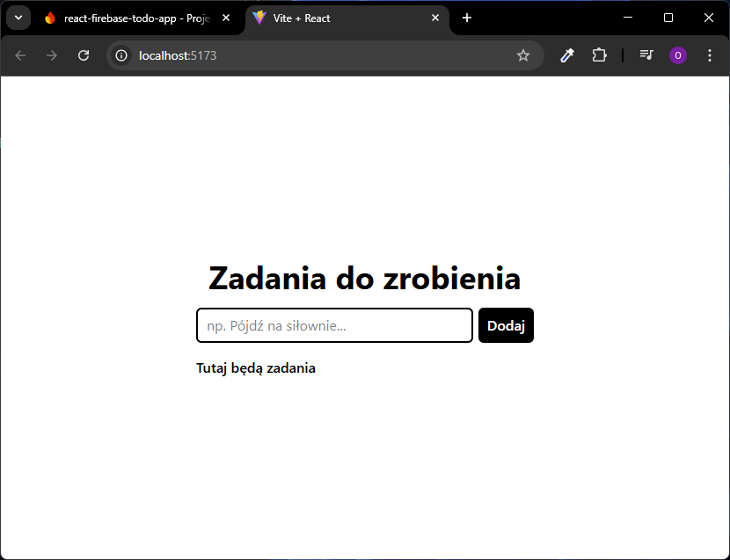The image size is (730, 560).
Task: Go back to the previous page
Action: [20, 56]
